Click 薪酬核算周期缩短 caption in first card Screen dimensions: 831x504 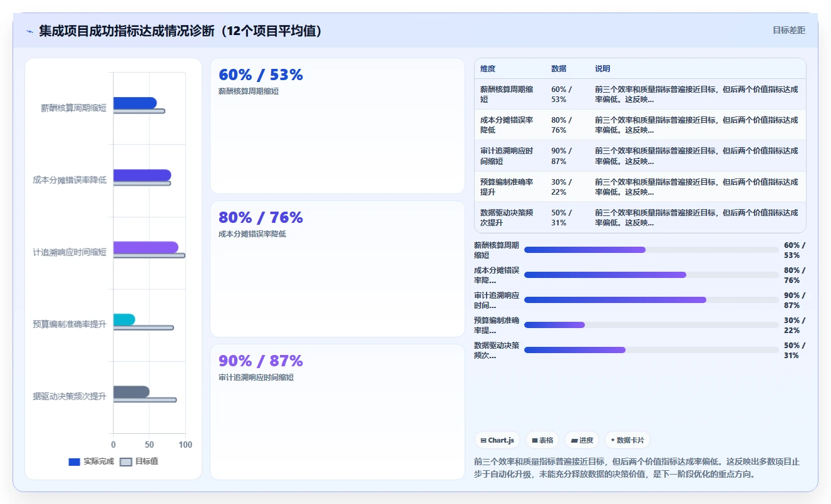point(249,91)
